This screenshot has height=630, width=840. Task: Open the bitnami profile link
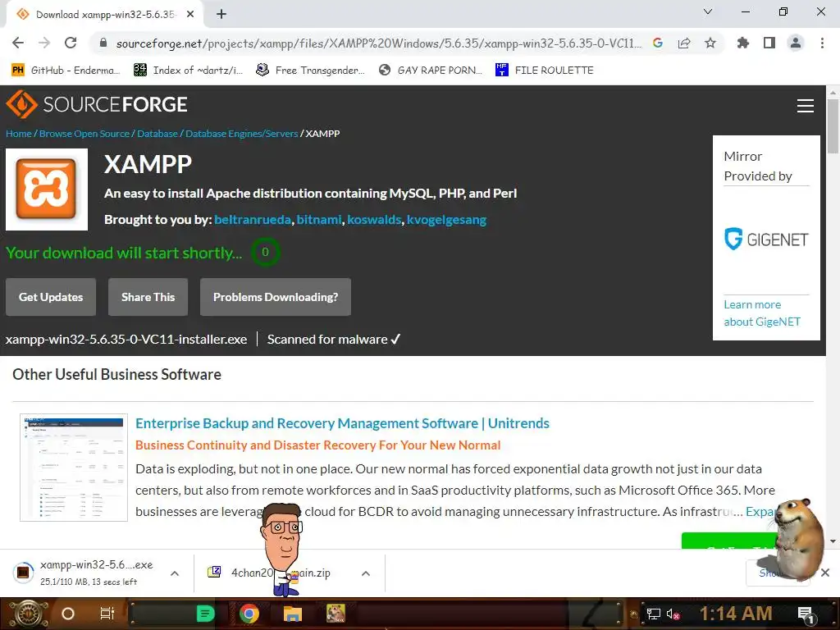[319, 220]
